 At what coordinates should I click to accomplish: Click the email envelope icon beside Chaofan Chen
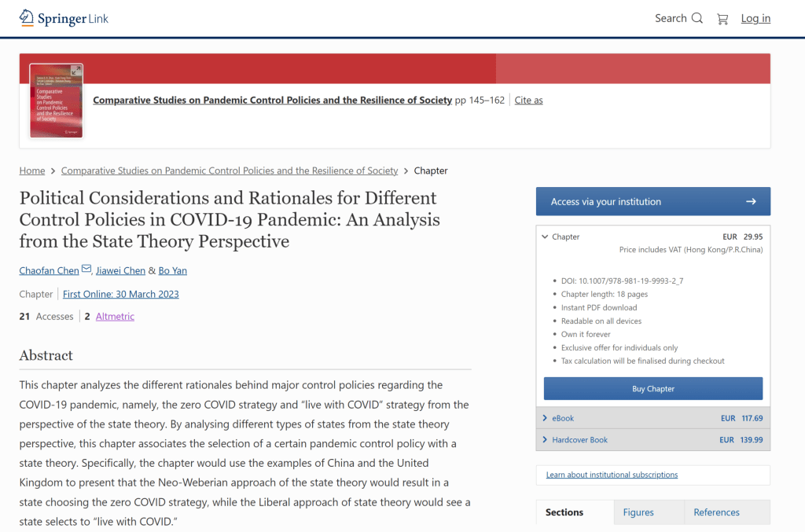(x=86, y=270)
